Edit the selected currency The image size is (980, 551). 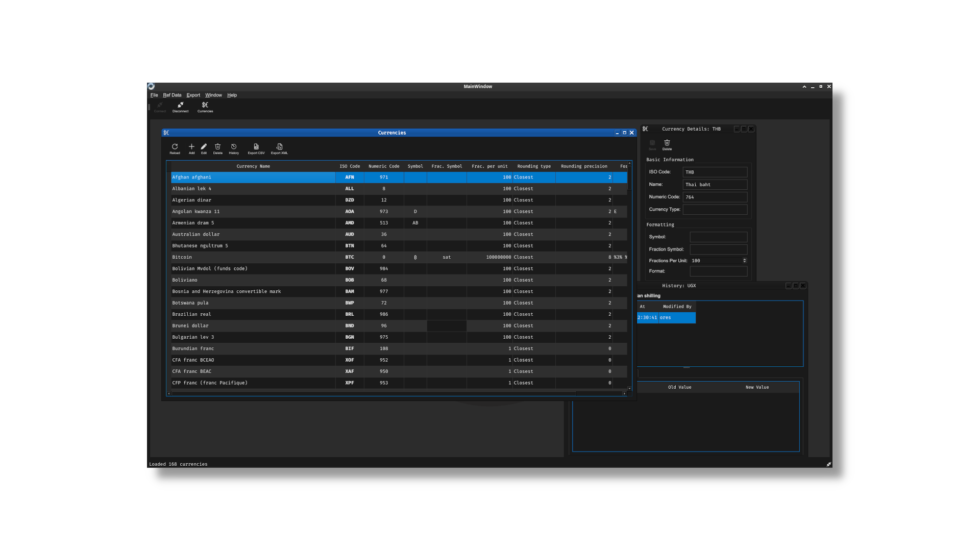(204, 148)
